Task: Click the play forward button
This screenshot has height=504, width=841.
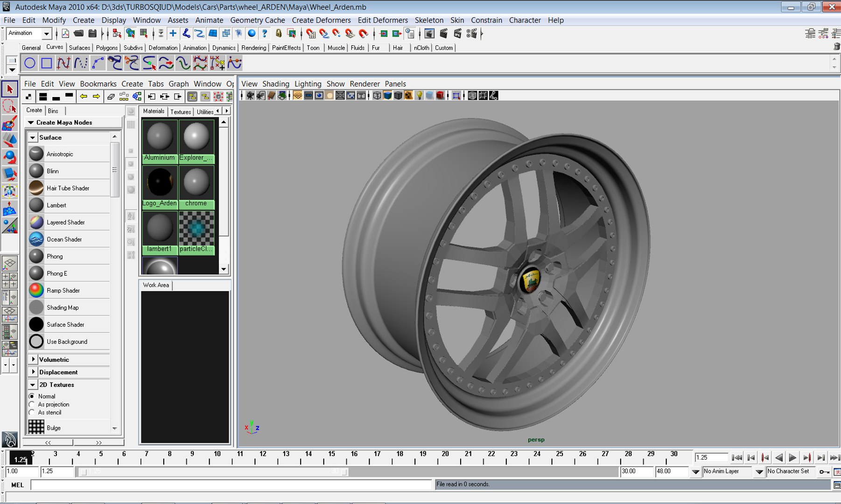Action: (792, 458)
